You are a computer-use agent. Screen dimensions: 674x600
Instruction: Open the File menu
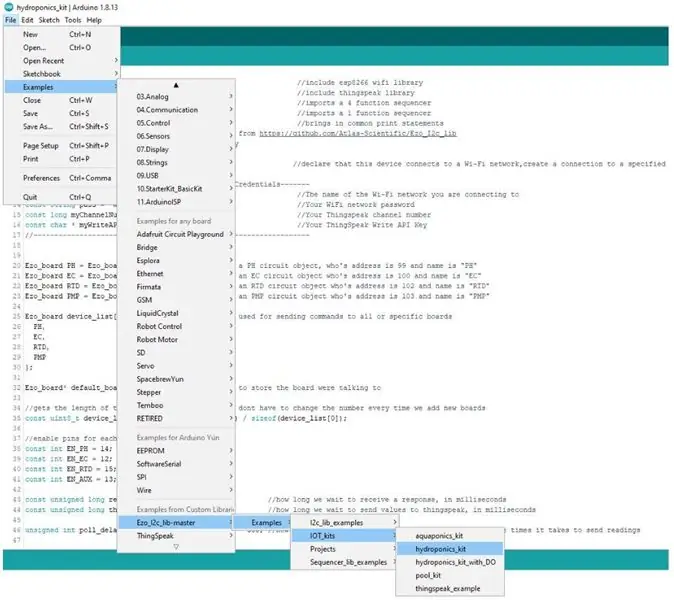pos(11,20)
